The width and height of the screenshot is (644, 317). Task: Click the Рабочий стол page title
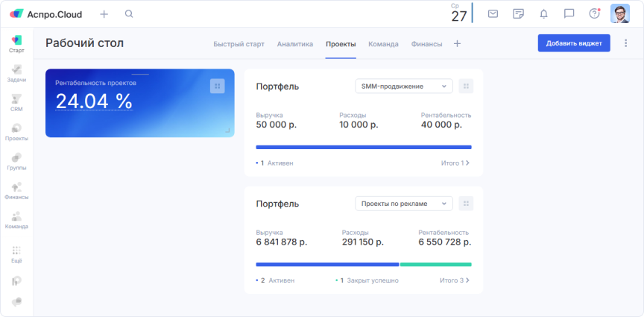click(85, 43)
